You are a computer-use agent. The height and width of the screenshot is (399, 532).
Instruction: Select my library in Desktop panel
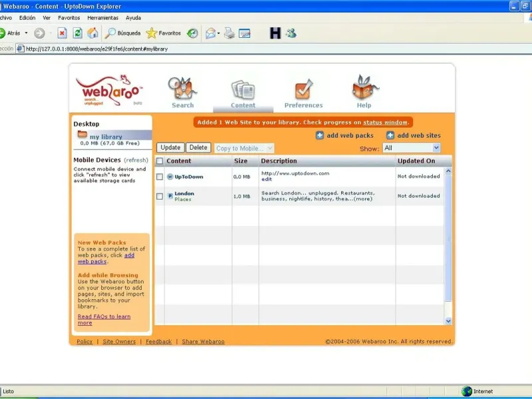(x=106, y=137)
